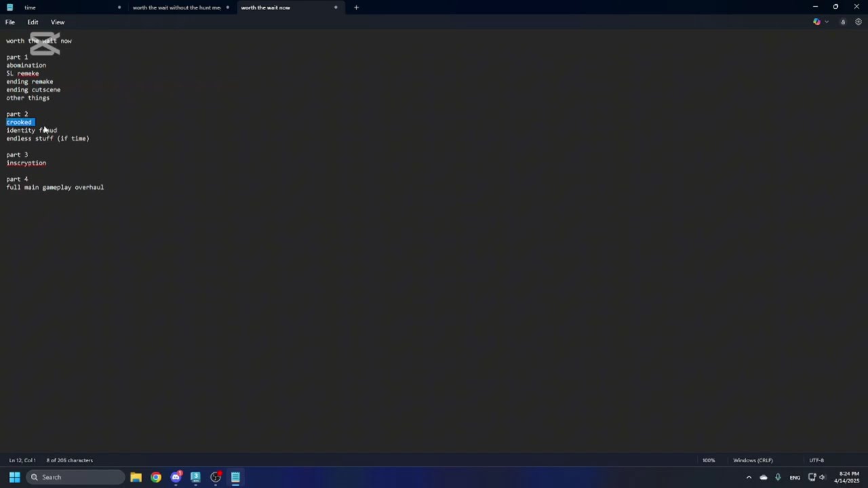
Task: Click the highlighted word 'crooked'
Action: click(x=19, y=122)
